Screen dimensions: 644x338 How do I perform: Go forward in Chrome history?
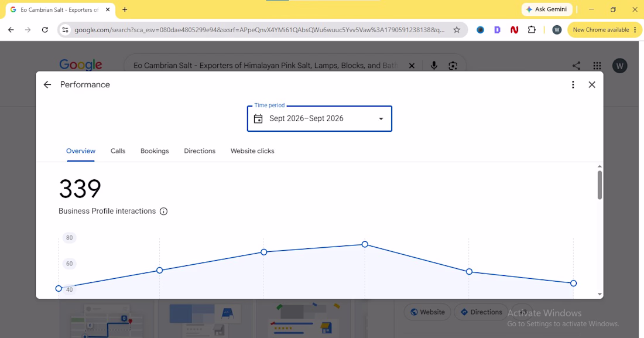tap(28, 30)
